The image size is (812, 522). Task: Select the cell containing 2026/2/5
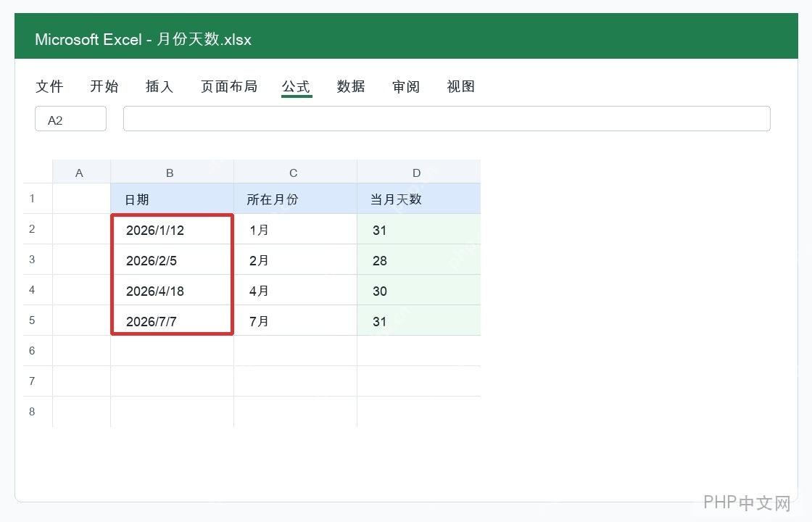[x=172, y=260]
